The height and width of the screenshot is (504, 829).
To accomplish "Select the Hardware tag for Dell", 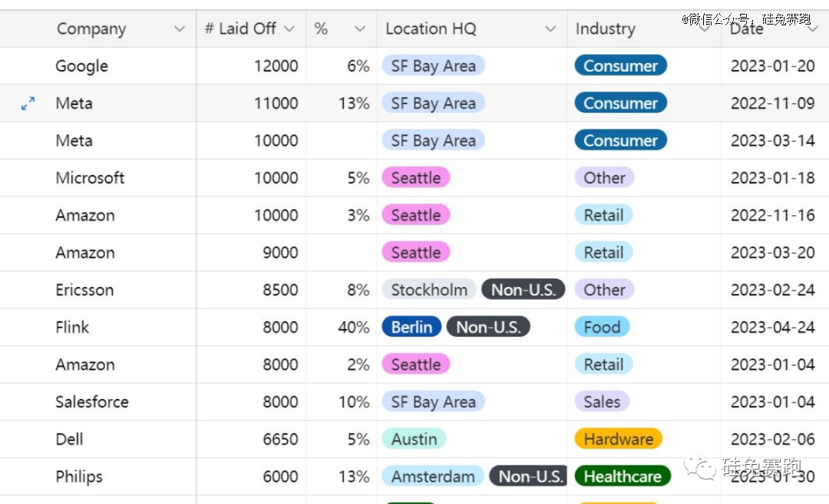I will coord(619,439).
